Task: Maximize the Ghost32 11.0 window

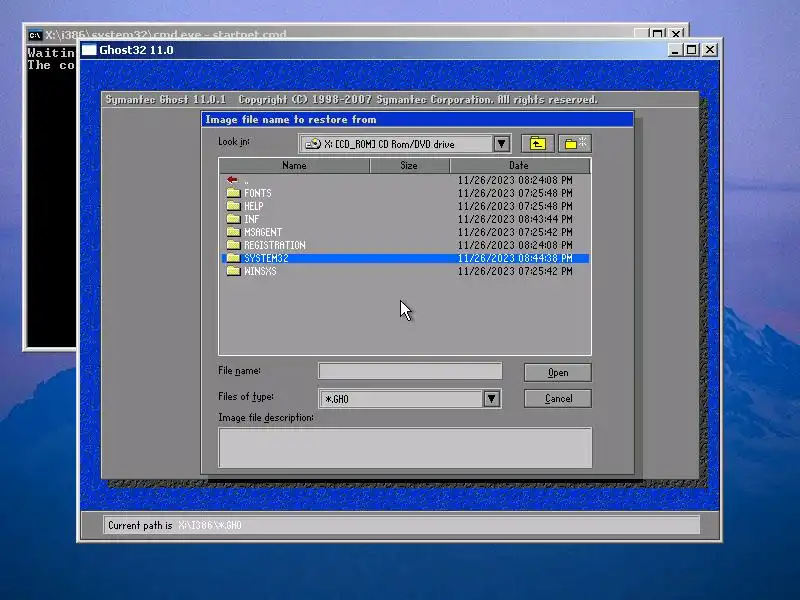Action: pyautogui.click(x=691, y=50)
